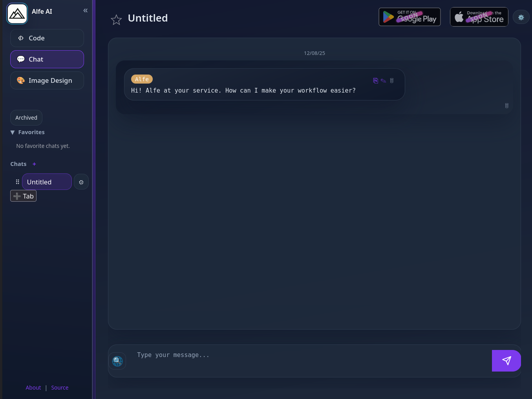Add a new chat with the plus beside Chats
532x399 pixels.
tap(34, 164)
